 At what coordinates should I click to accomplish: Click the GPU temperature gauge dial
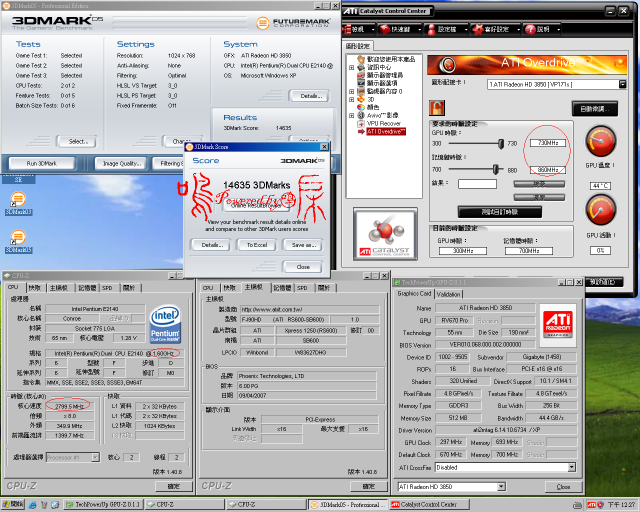pyautogui.click(x=600, y=141)
